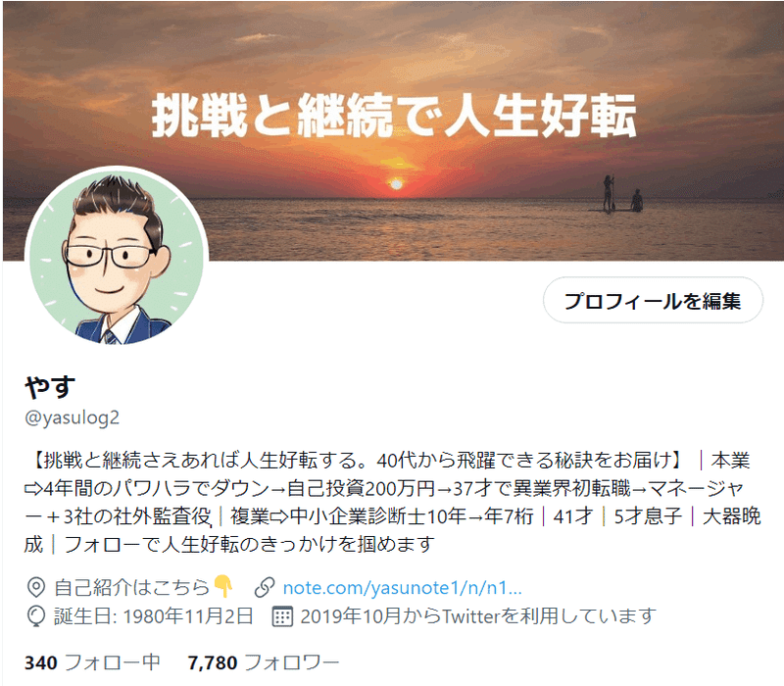Click the chain link icon beside note.com URL
Screen dimensions: 784x686
pyautogui.click(x=265, y=587)
